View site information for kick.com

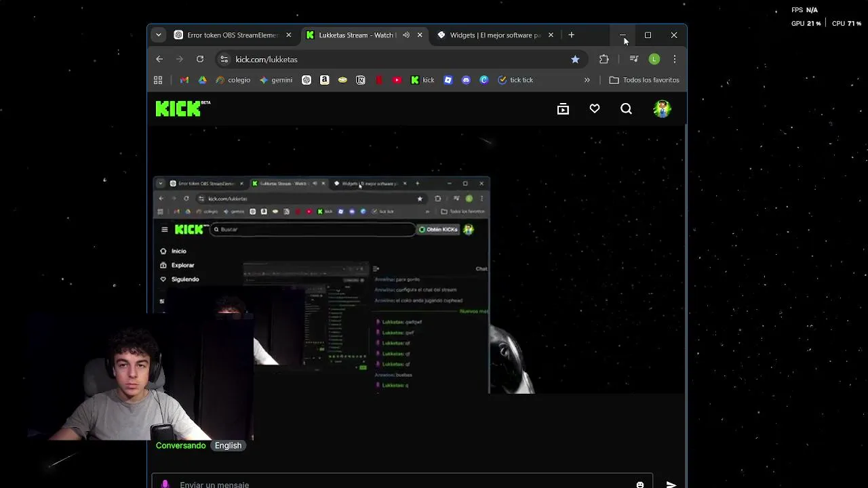[224, 60]
